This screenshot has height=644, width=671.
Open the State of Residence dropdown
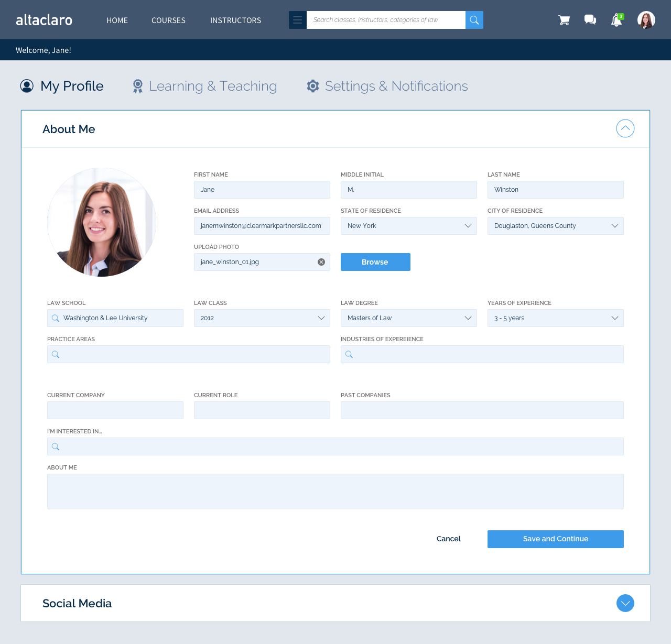(409, 226)
